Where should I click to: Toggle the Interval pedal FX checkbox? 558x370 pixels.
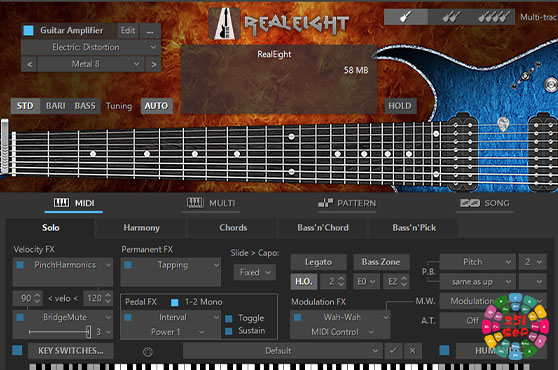[x=128, y=317]
